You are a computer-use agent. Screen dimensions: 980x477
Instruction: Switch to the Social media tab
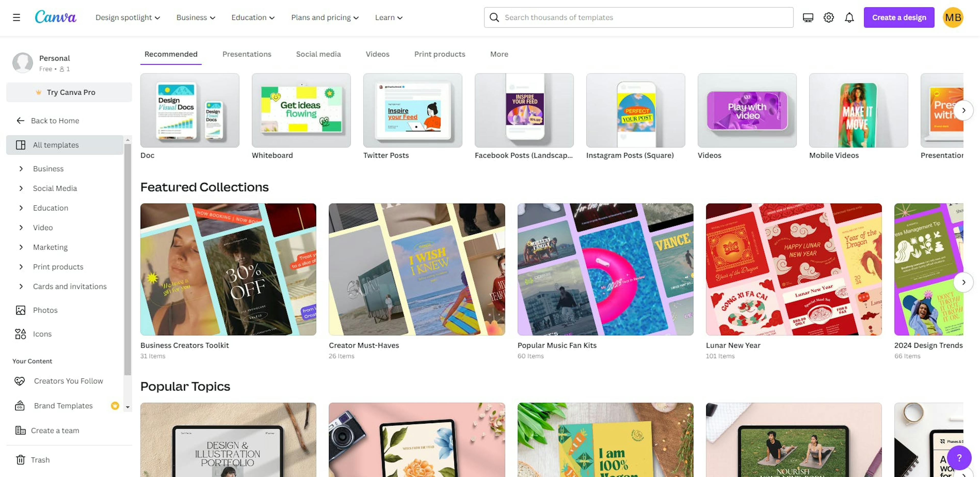318,54
